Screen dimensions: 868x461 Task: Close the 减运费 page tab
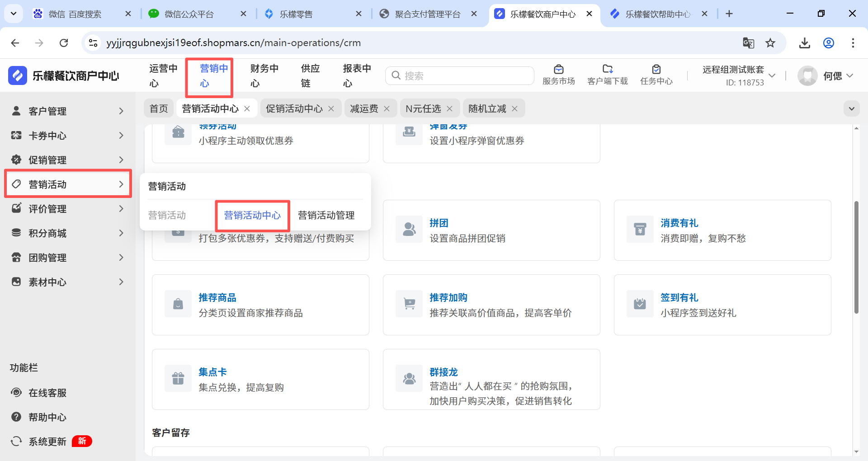(x=387, y=108)
